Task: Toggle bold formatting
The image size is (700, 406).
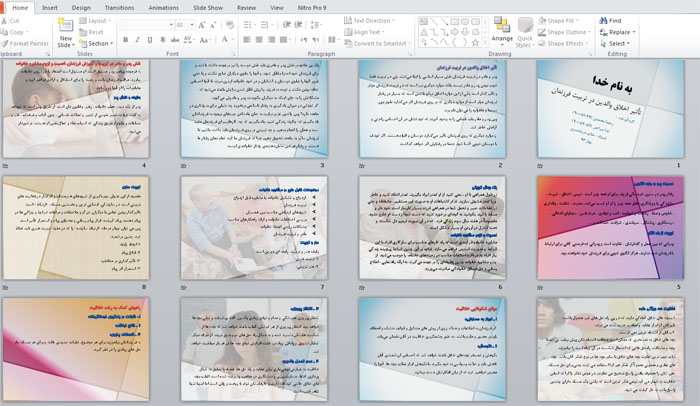Action: tap(126, 40)
